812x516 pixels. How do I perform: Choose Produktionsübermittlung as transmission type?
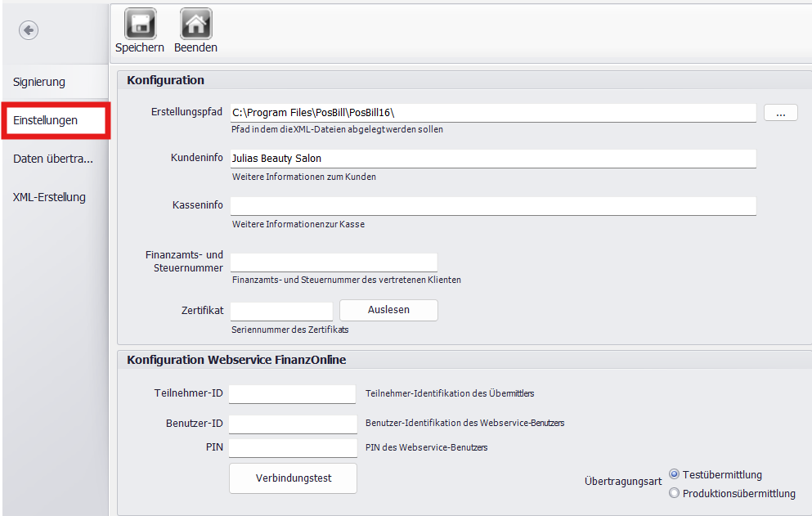[675, 493]
